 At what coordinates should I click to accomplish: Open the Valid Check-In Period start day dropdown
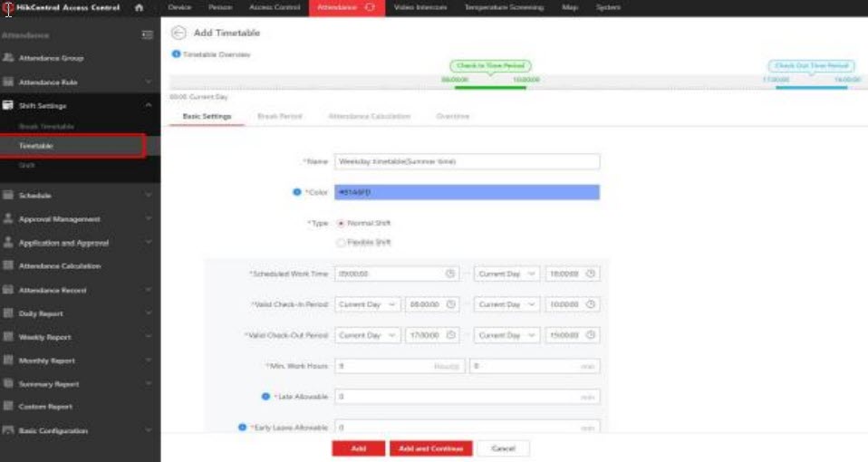[367, 304]
